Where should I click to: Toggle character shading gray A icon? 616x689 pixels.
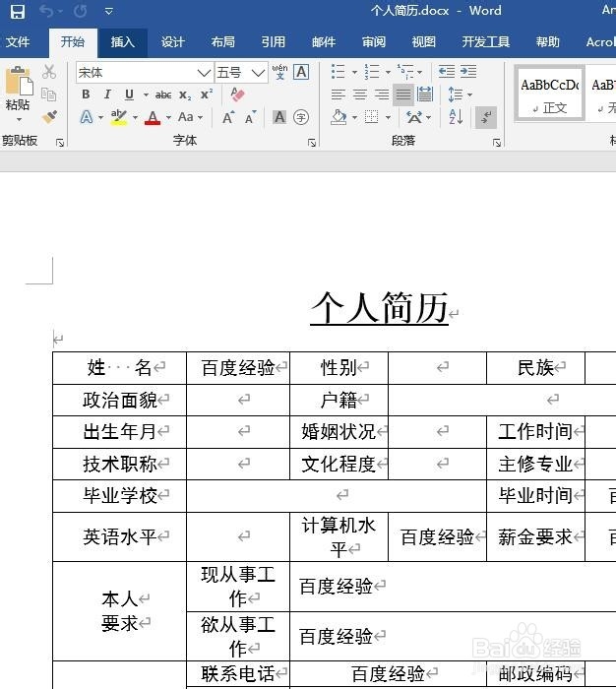point(279,117)
